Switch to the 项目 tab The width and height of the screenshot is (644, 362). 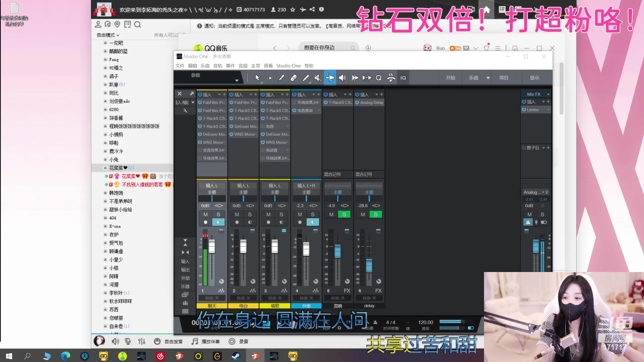point(504,78)
